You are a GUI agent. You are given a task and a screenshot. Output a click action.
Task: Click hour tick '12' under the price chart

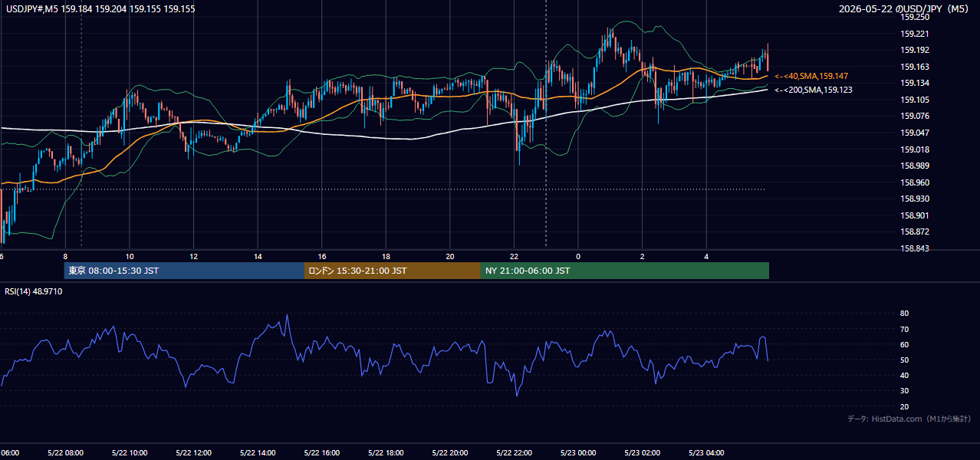coord(193,256)
